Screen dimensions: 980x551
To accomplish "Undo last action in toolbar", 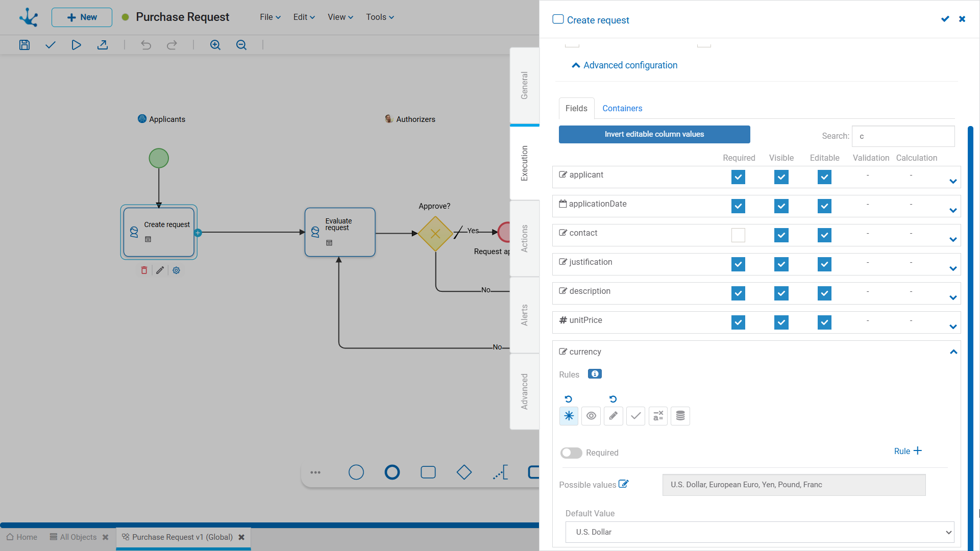I will (x=146, y=45).
